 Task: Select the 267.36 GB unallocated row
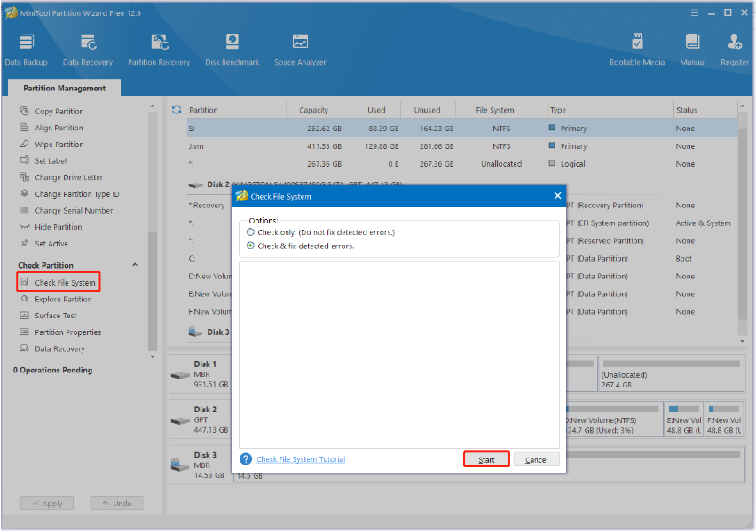(x=461, y=164)
